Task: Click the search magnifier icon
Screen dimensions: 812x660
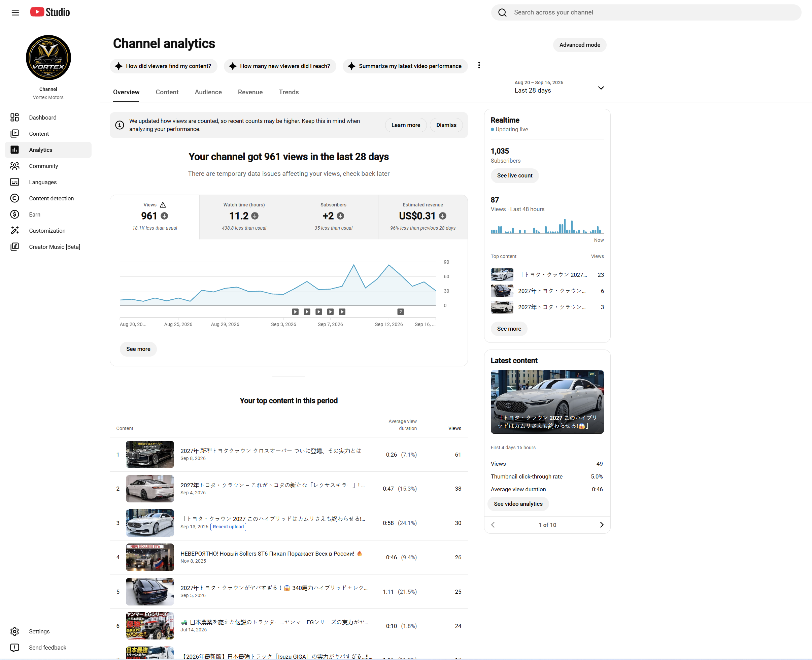Action: coord(502,12)
